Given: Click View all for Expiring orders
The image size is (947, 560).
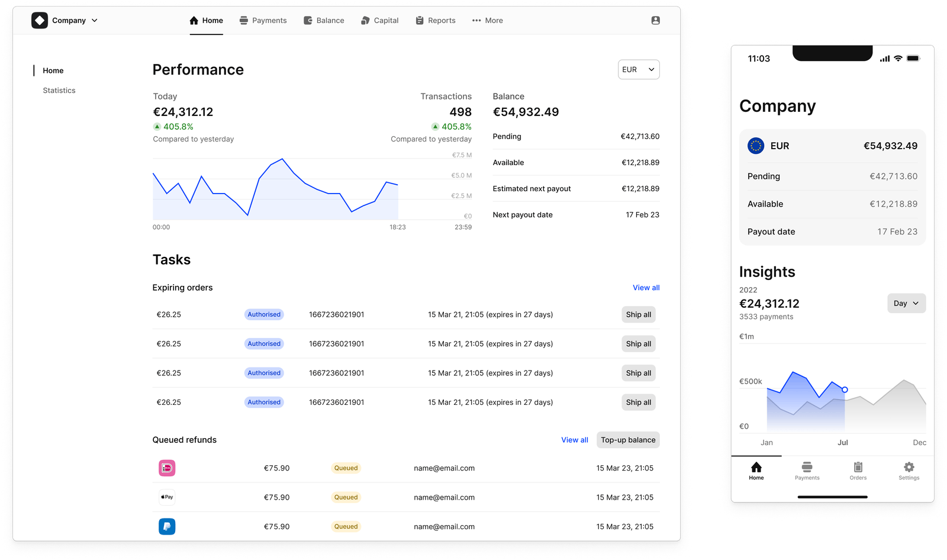Looking at the screenshot, I should coord(646,288).
